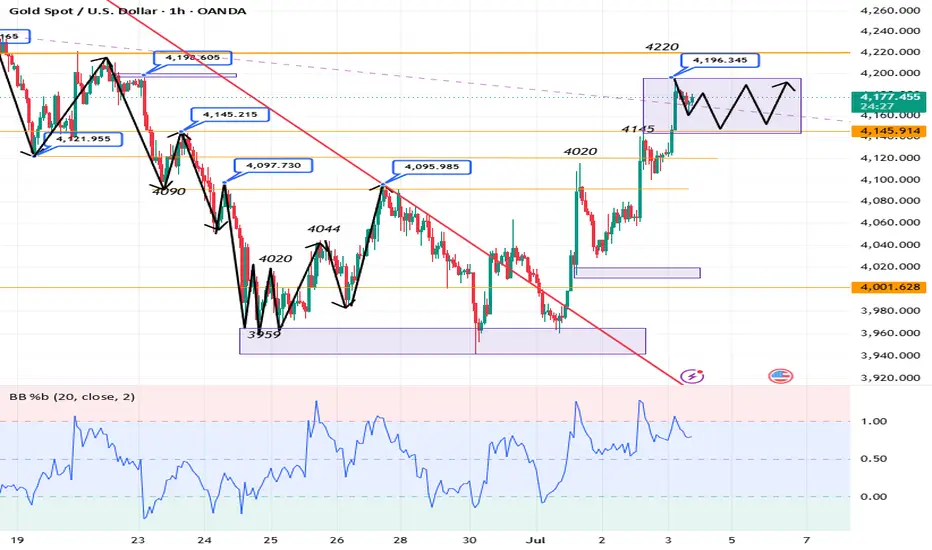Screen dimensions: 932x550
Task: Select the 3959 text annotation
Action: 264,334
